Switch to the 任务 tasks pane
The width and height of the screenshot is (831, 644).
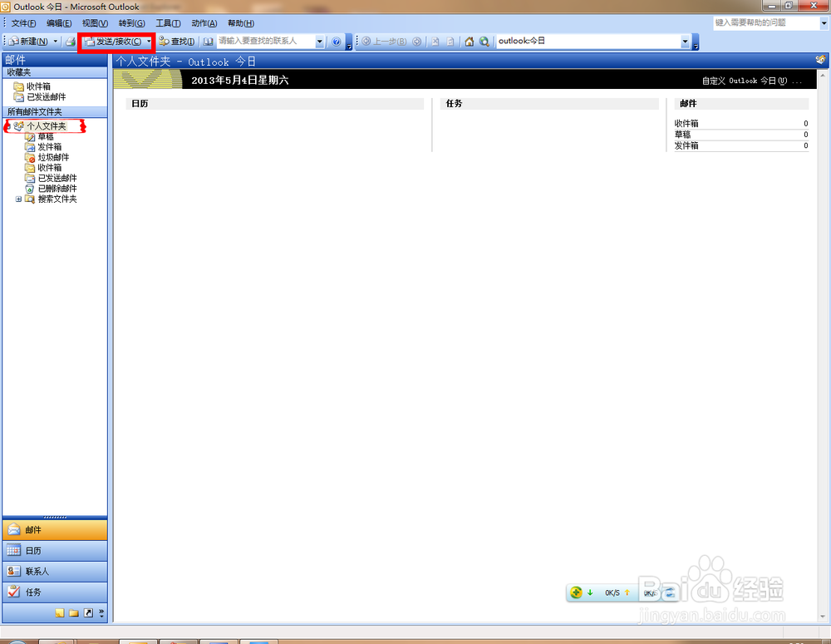55,592
